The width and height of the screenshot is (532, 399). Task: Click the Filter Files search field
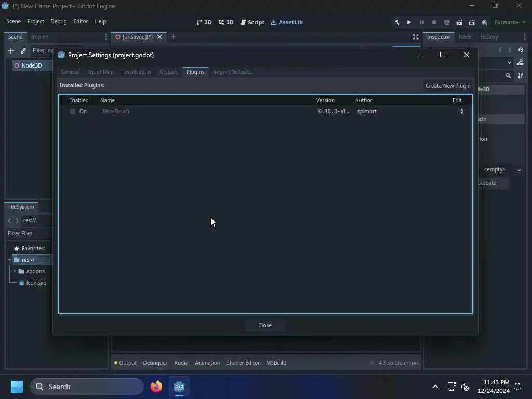[30, 233]
